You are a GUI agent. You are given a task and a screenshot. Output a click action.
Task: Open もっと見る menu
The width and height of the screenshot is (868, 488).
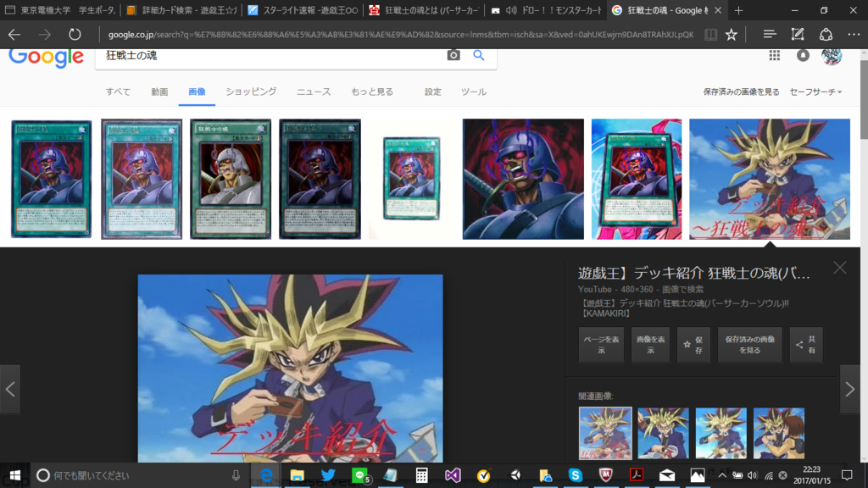click(x=372, y=91)
